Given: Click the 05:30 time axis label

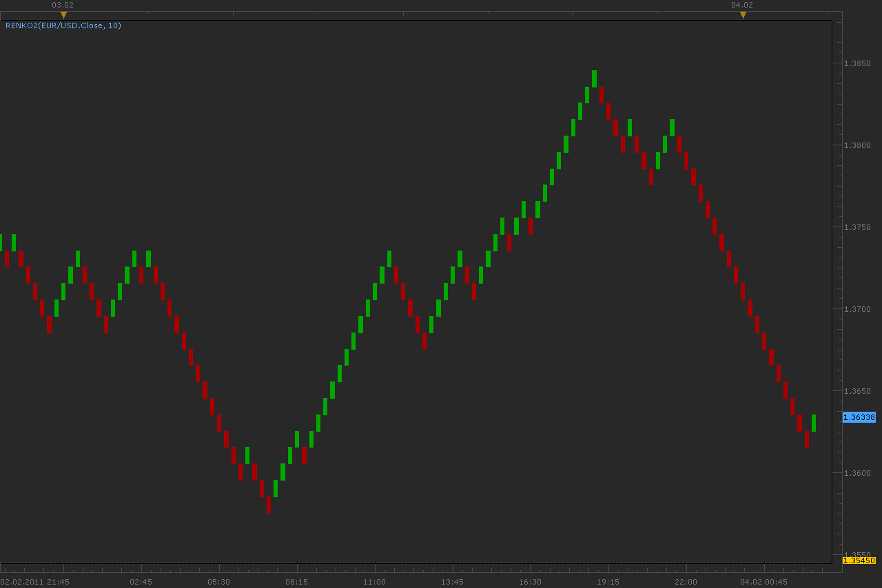Looking at the screenshot, I should pos(218,582).
